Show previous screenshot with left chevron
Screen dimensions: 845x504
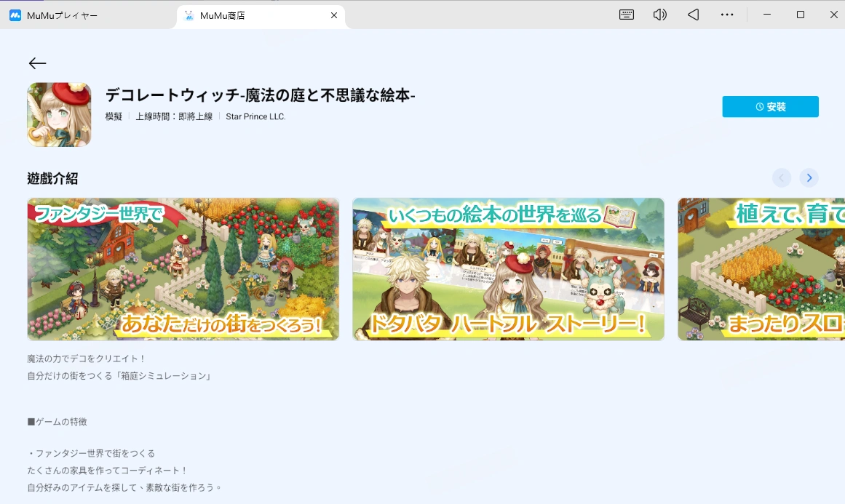782,177
